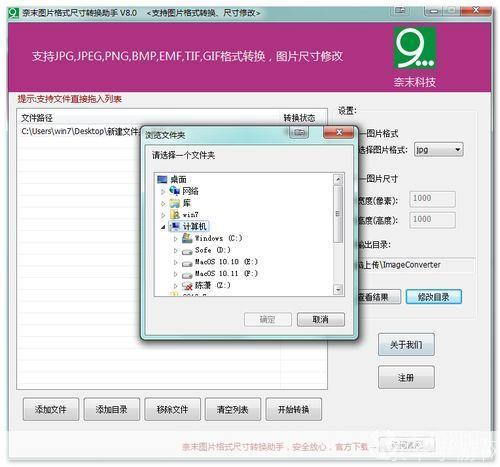Click the 桌面 desktop icon

[162, 180]
